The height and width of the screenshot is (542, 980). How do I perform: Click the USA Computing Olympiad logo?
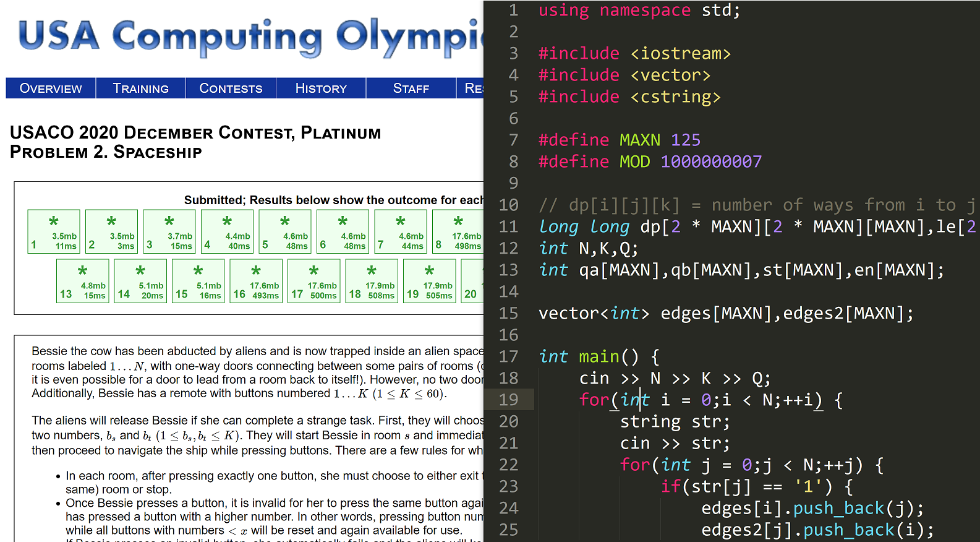point(247,36)
